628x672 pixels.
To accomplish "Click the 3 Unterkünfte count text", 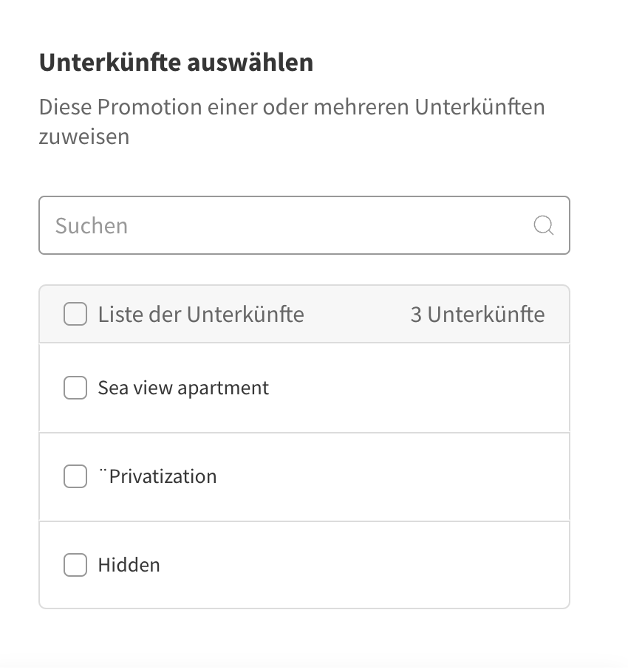I will coord(477,315).
